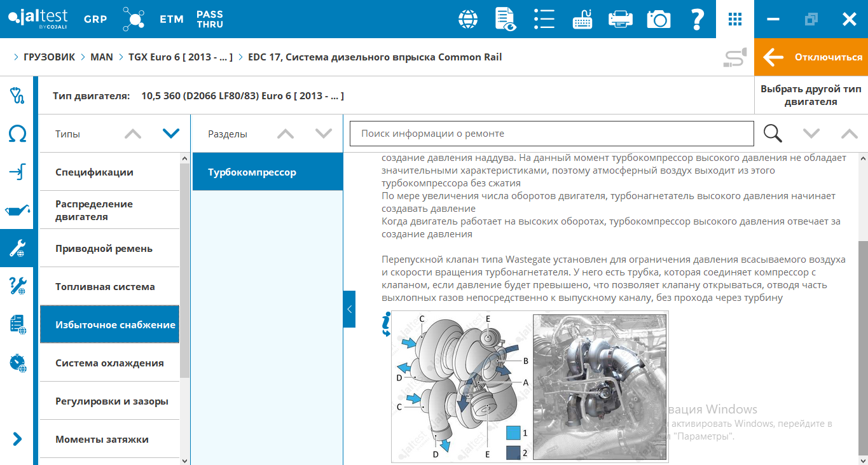Move Разделы list down with chevron
Viewport: 868px width, 465px height.
point(324,134)
